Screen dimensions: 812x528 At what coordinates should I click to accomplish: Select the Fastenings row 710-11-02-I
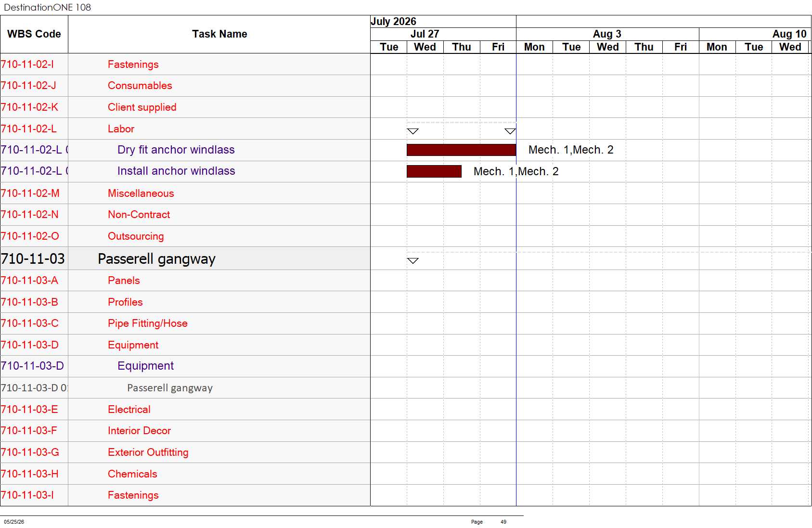185,64
